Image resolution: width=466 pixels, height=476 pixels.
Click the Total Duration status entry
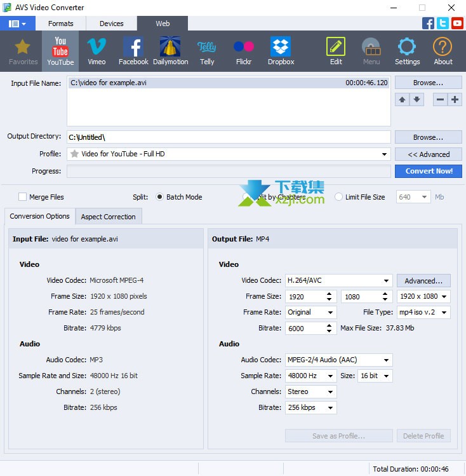click(410, 469)
